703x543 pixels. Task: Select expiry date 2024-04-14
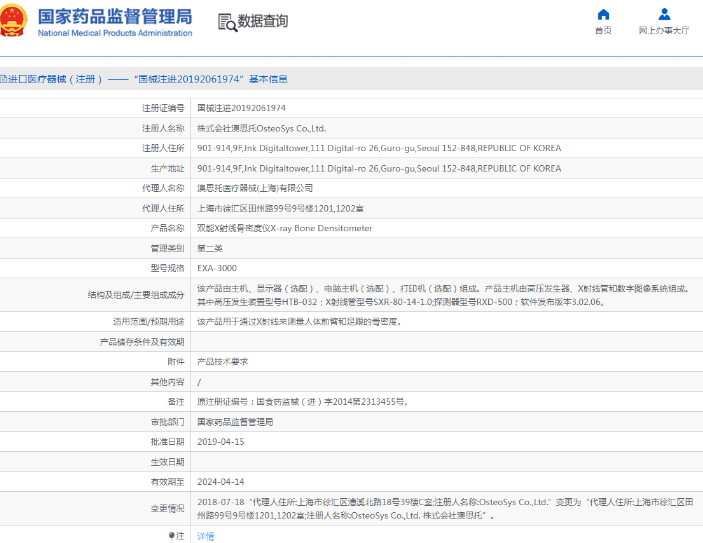[221, 482]
